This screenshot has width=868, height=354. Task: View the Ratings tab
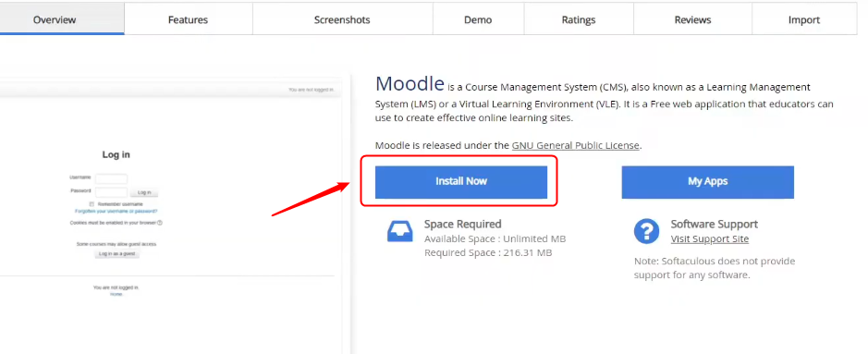click(x=579, y=19)
